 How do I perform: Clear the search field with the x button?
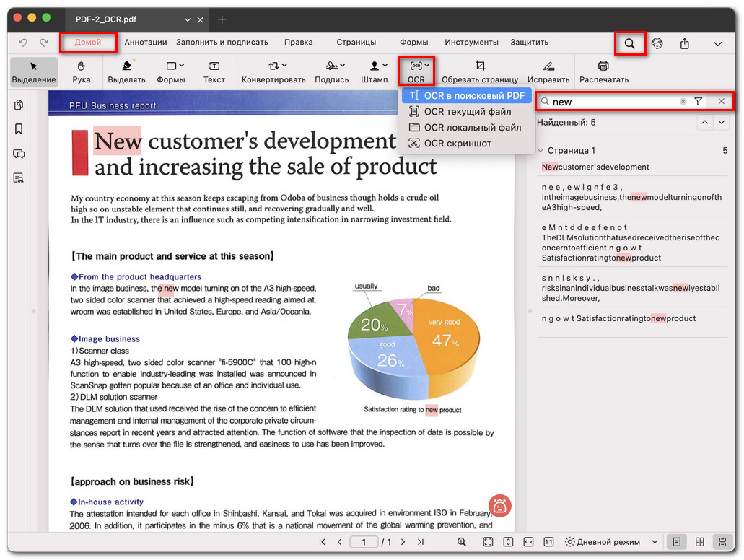pos(683,101)
